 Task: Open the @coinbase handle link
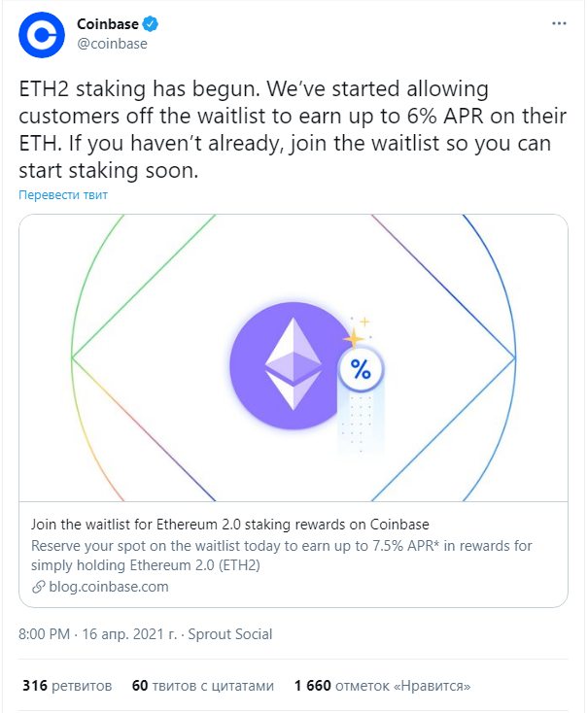pos(112,44)
